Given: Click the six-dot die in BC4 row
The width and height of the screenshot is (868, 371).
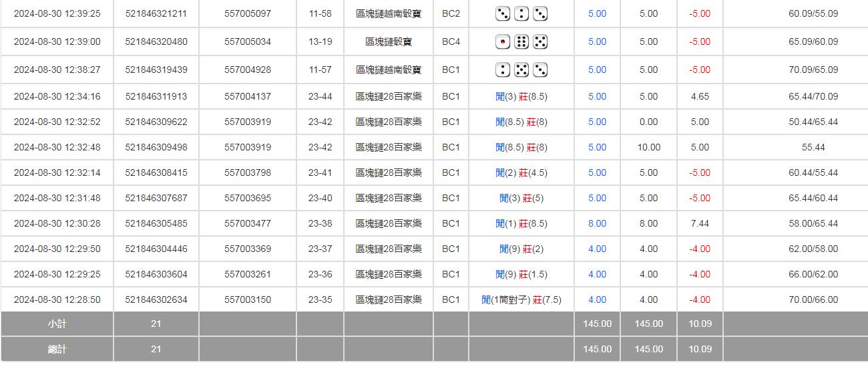Looking at the screenshot, I should pyautogui.click(x=521, y=41).
